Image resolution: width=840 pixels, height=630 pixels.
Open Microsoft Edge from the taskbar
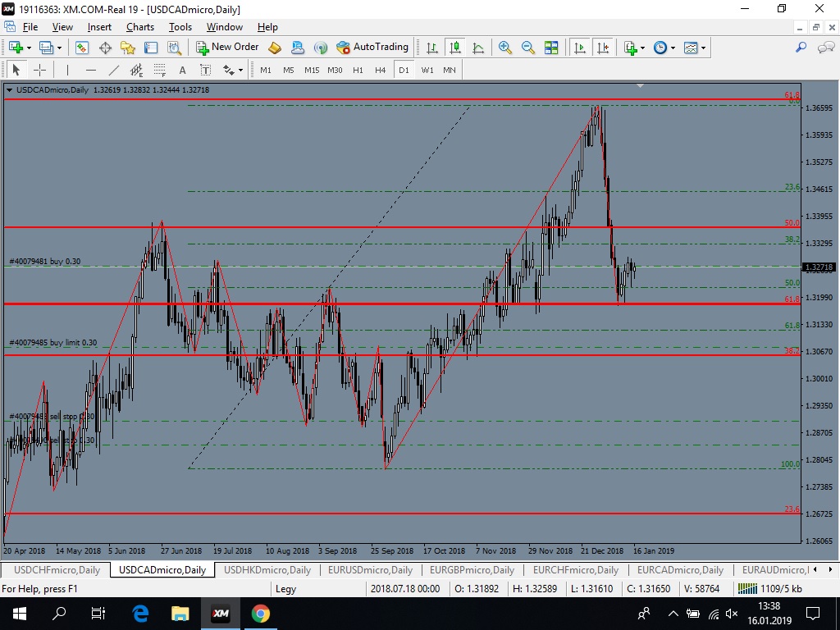pos(140,614)
